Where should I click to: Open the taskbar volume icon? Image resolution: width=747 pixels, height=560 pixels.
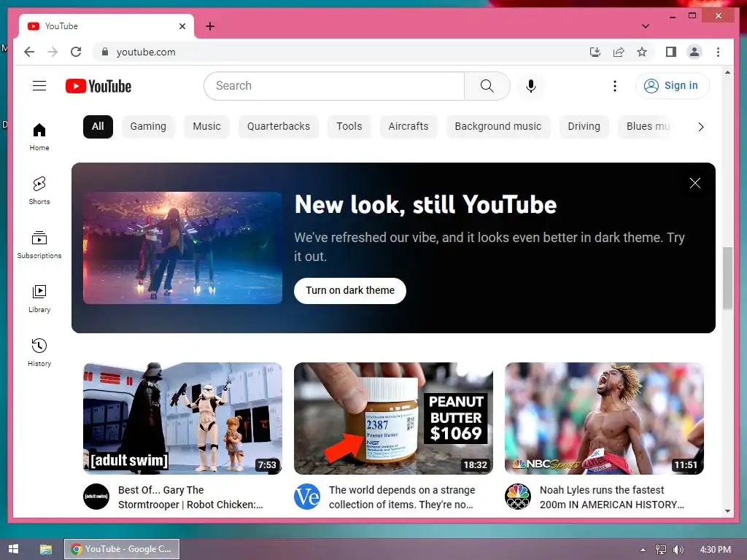678,550
